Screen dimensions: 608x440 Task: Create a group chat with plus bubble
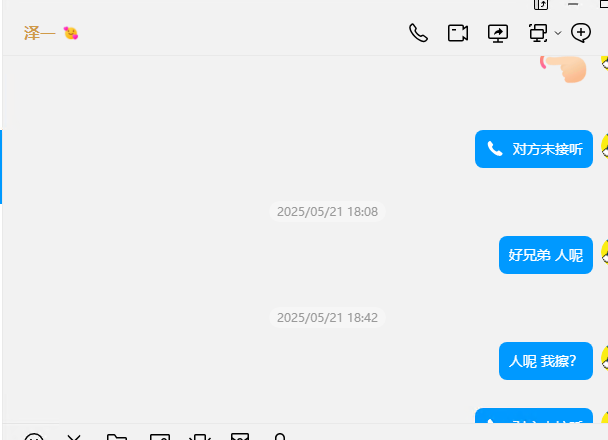pyautogui.click(x=581, y=33)
